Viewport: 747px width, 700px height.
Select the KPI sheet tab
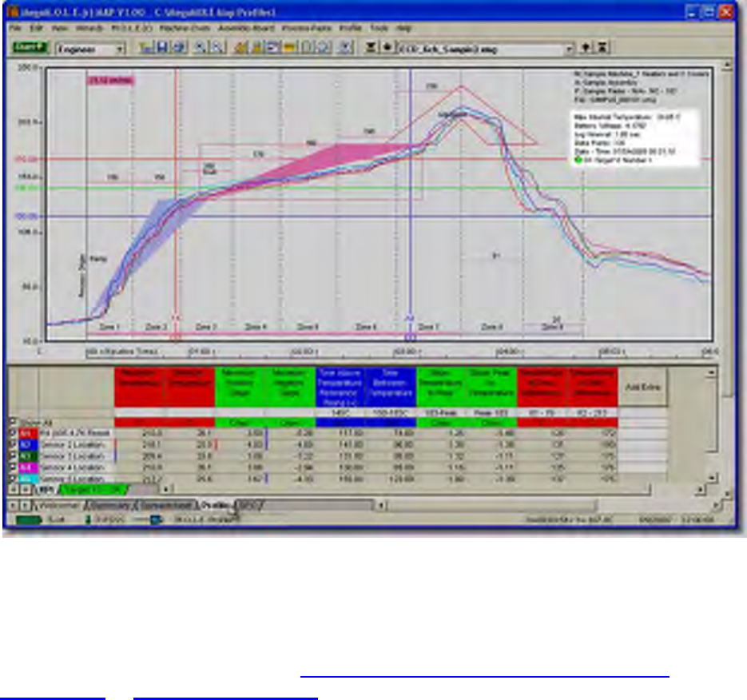coord(46,489)
